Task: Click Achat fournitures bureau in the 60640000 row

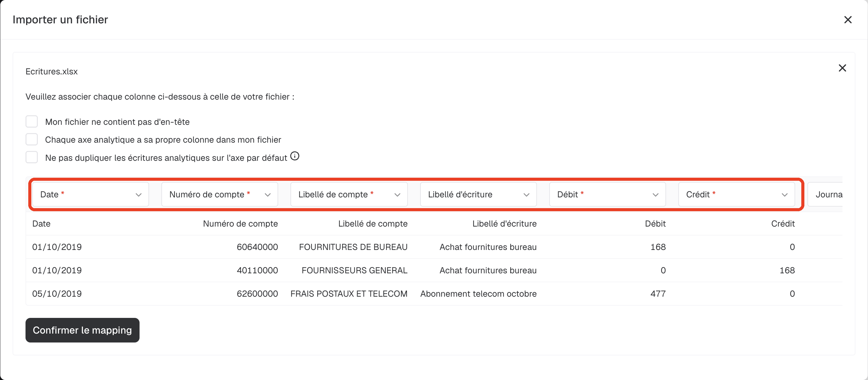Action: click(x=488, y=247)
